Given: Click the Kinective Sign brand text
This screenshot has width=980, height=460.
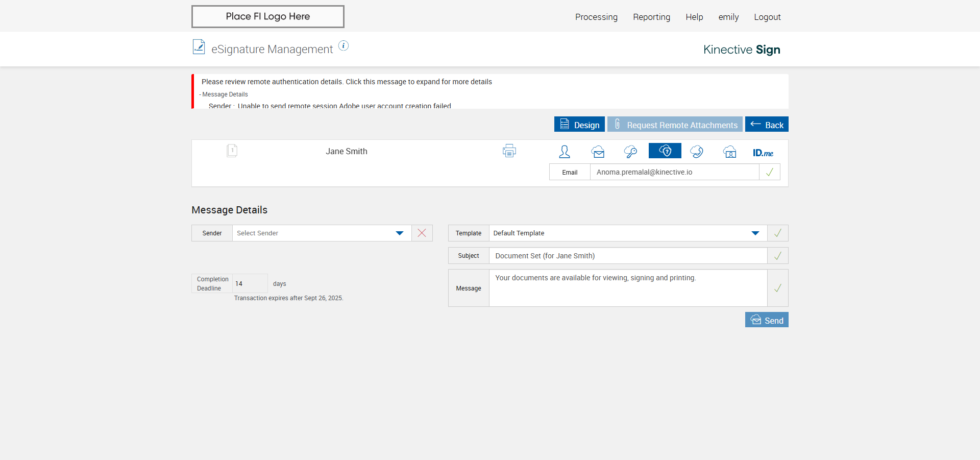Looking at the screenshot, I should pyautogui.click(x=742, y=50).
